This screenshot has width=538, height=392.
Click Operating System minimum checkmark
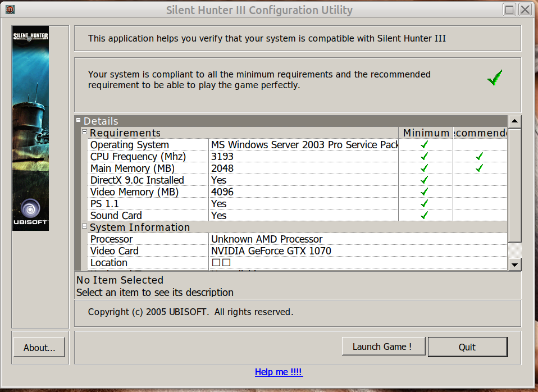click(425, 144)
